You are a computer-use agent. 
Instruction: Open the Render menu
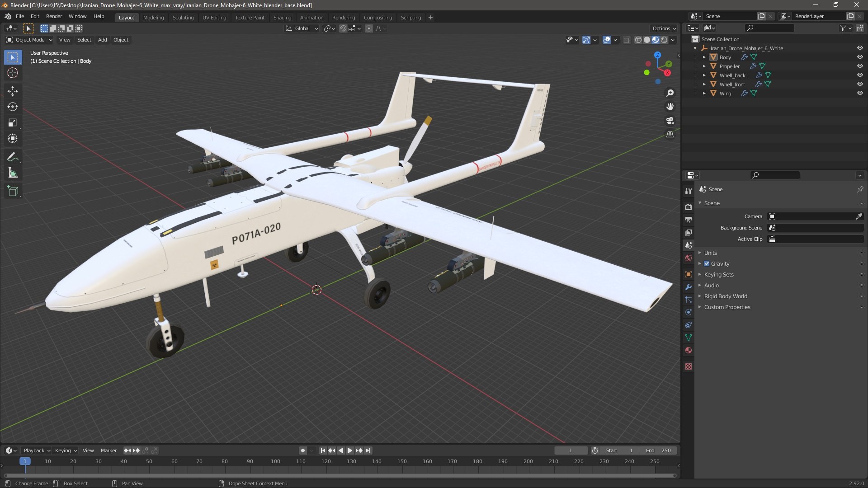[54, 16]
